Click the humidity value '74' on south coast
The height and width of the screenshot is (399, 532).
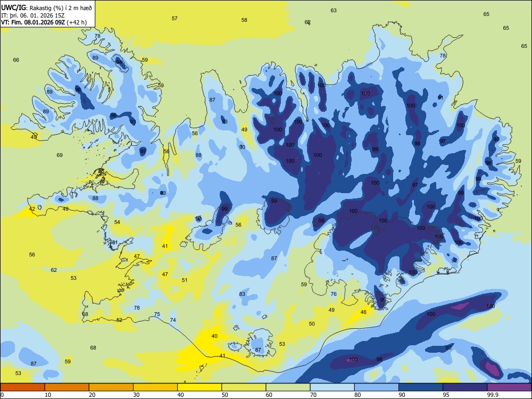173,320
